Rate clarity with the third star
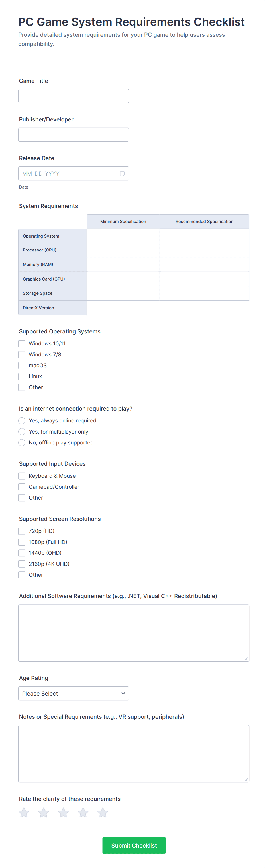 point(64,813)
